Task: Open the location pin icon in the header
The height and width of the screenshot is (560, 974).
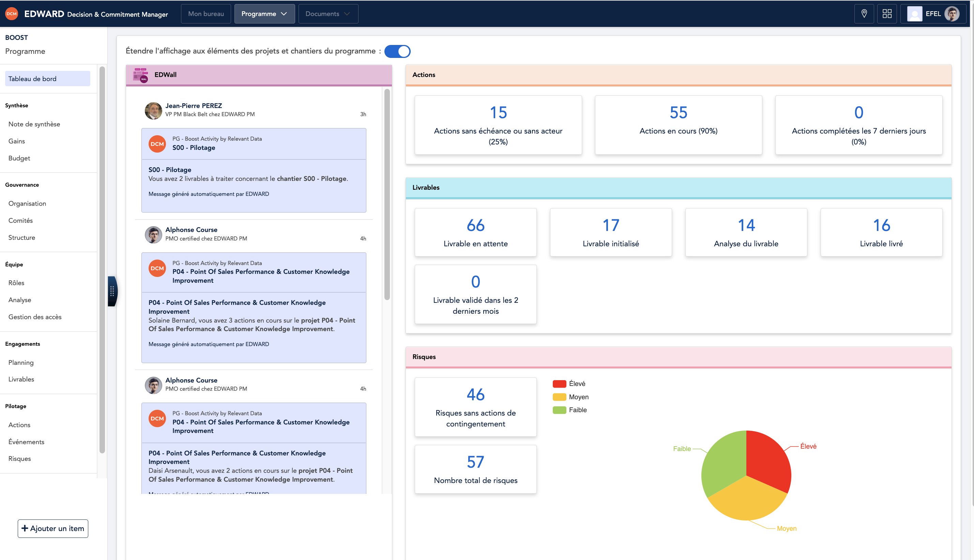Action: pyautogui.click(x=864, y=14)
